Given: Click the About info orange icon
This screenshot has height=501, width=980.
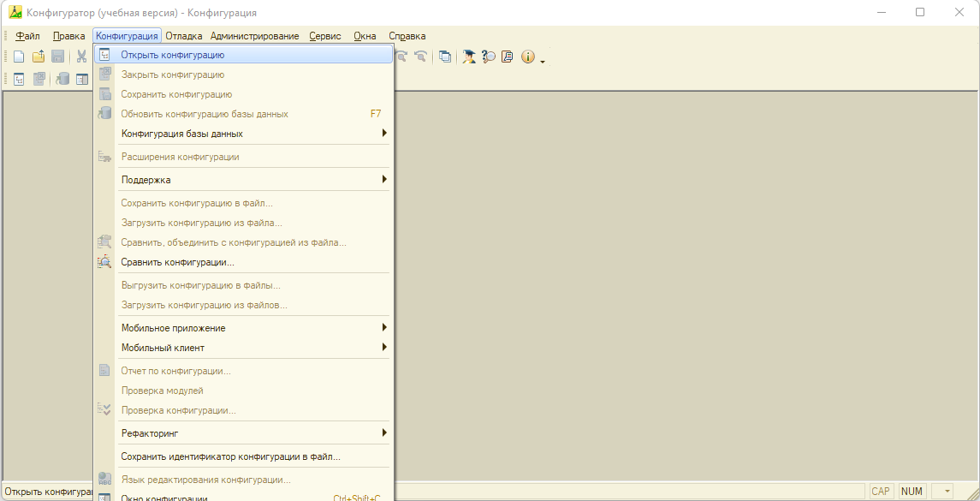Looking at the screenshot, I should click(528, 57).
